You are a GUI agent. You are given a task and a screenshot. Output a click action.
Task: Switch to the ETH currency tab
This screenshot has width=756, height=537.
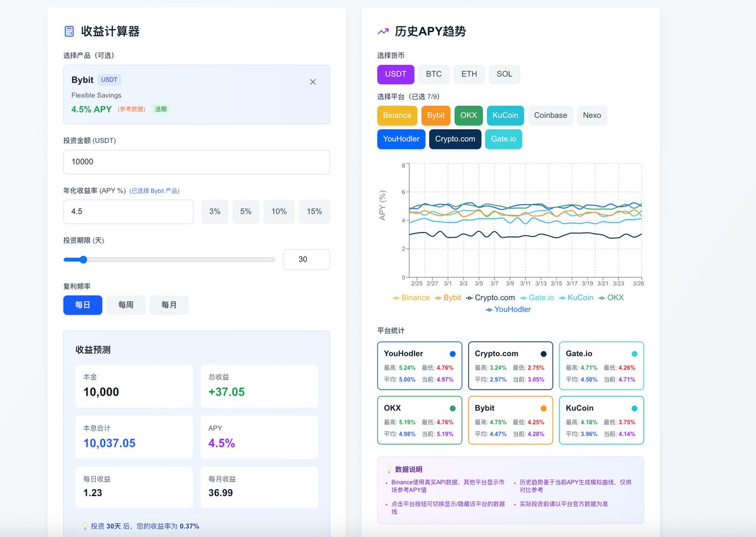[x=469, y=74]
